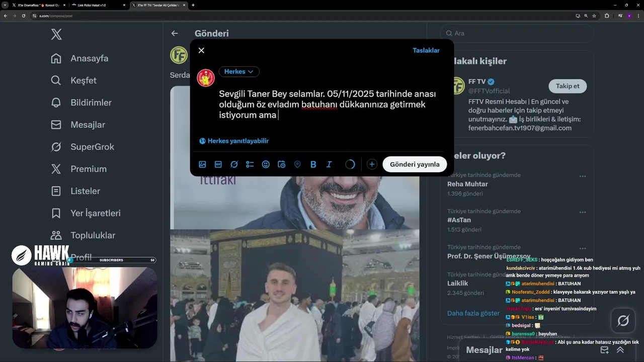Open the Kaaba photo in post
The height and width of the screenshot is (362, 644).
pos(294,296)
